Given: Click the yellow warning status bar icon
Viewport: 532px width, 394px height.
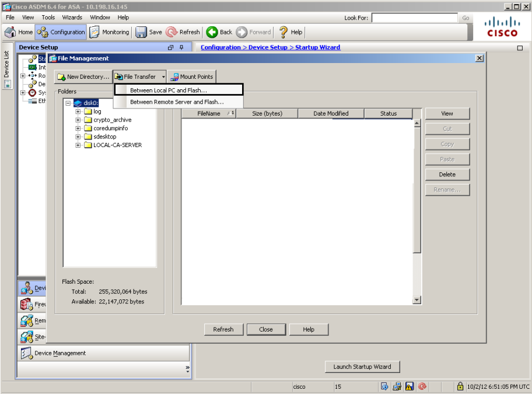Looking at the screenshot, I should pyautogui.click(x=409, y=386).
